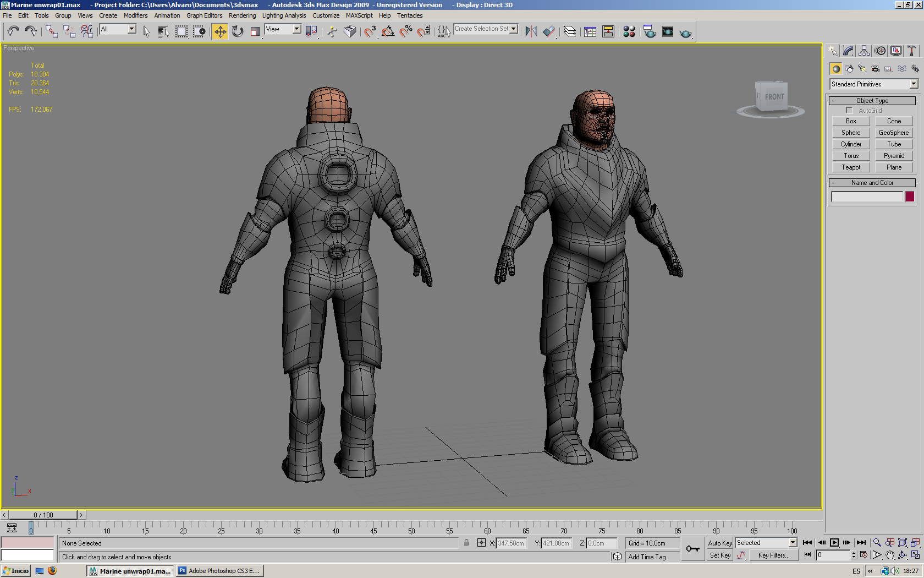
Task: Toggle 3D Snaps magnet icon
Action: (x=370, y=31)
